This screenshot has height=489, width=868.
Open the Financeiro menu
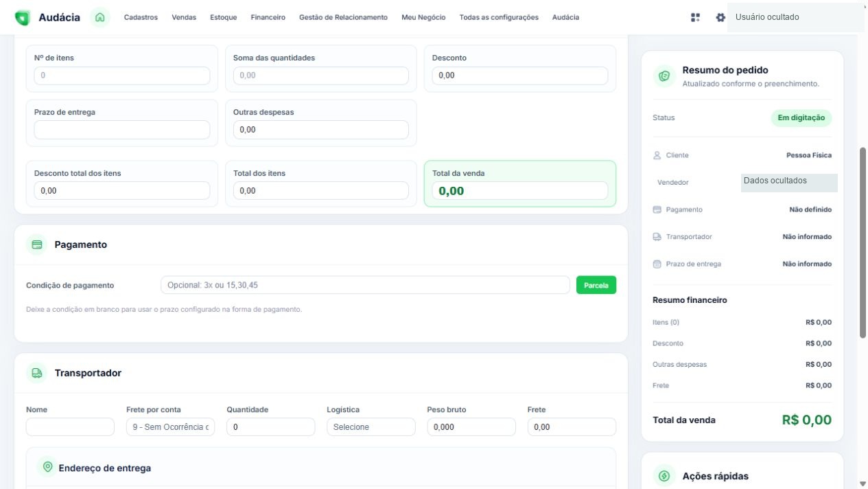pos(268,18)
